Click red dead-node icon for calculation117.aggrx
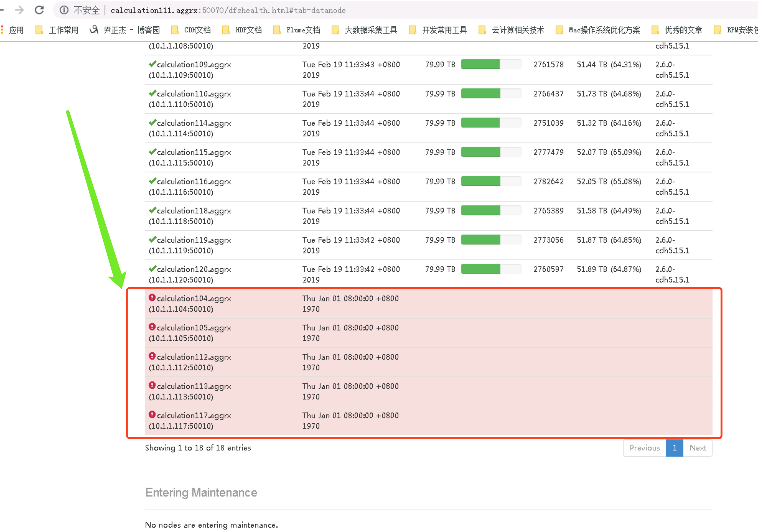 pyautogui.click(x=152, y=414)
